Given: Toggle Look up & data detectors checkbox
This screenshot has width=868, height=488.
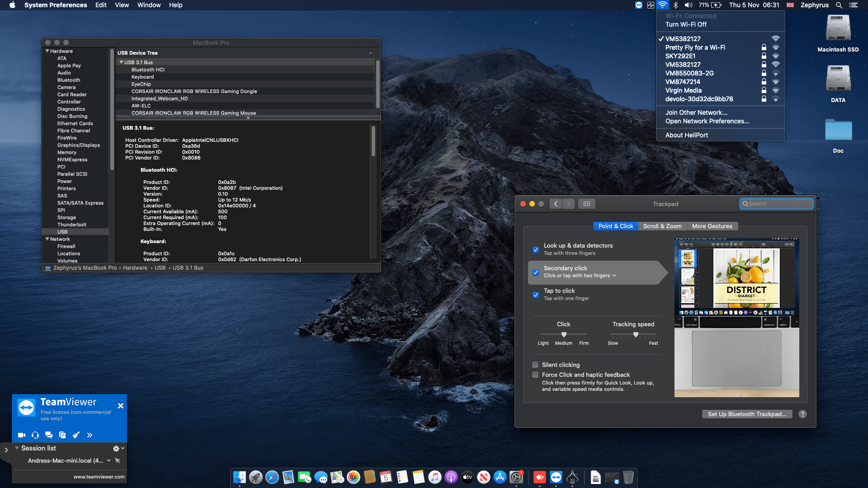Looking at the screenshot, I should 536,249.
